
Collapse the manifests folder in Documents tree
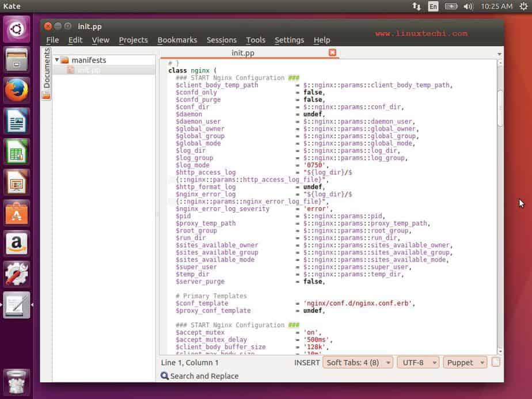pos(56,60)
